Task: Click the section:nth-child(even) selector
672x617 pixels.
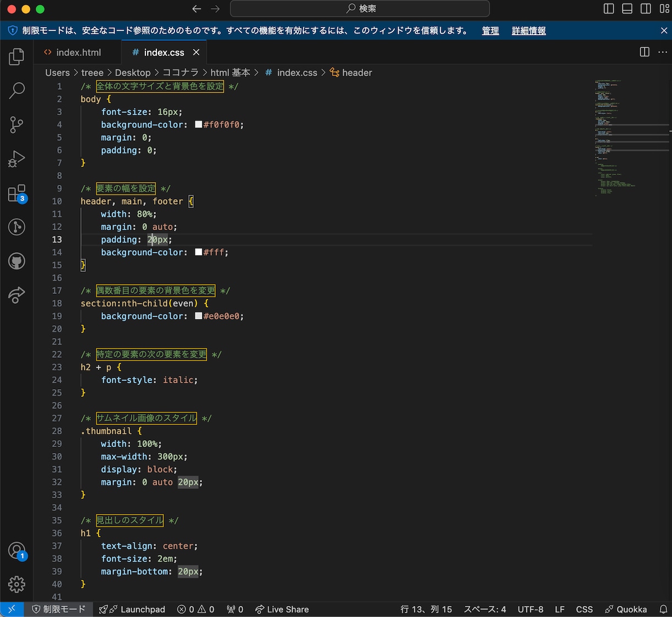Action: [139, 303]
